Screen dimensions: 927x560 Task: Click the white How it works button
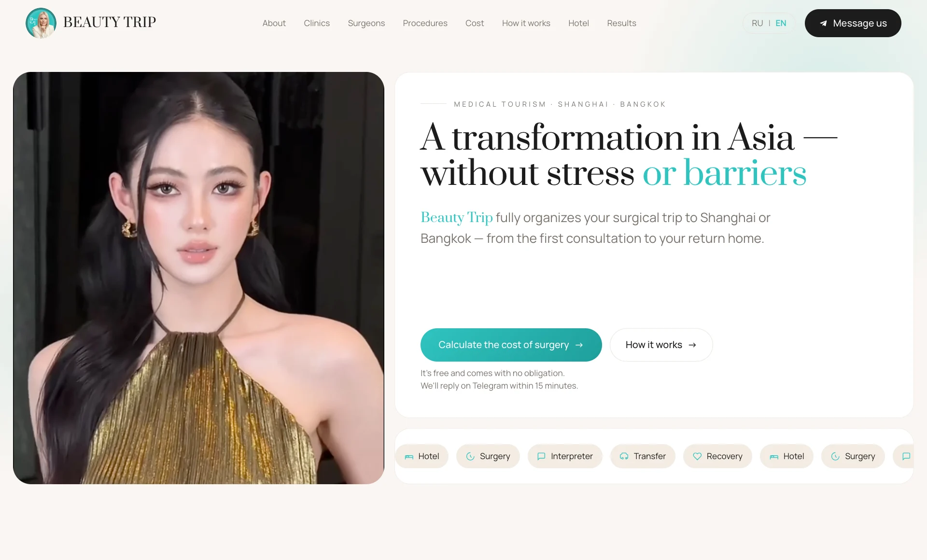(x=661, y=345)
